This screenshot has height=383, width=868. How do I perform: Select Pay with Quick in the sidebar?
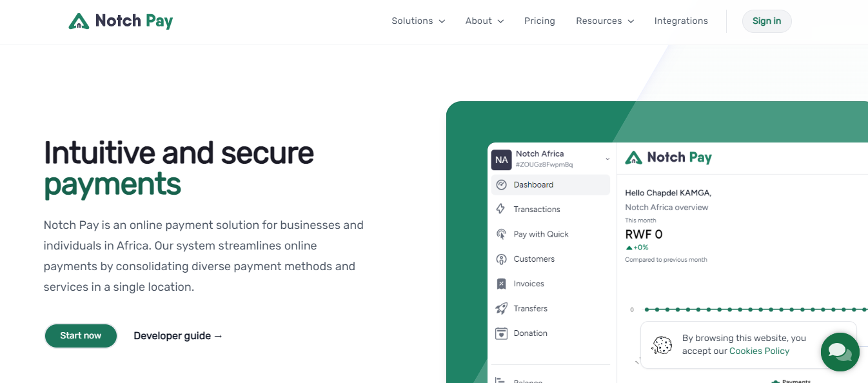(541, 234)
